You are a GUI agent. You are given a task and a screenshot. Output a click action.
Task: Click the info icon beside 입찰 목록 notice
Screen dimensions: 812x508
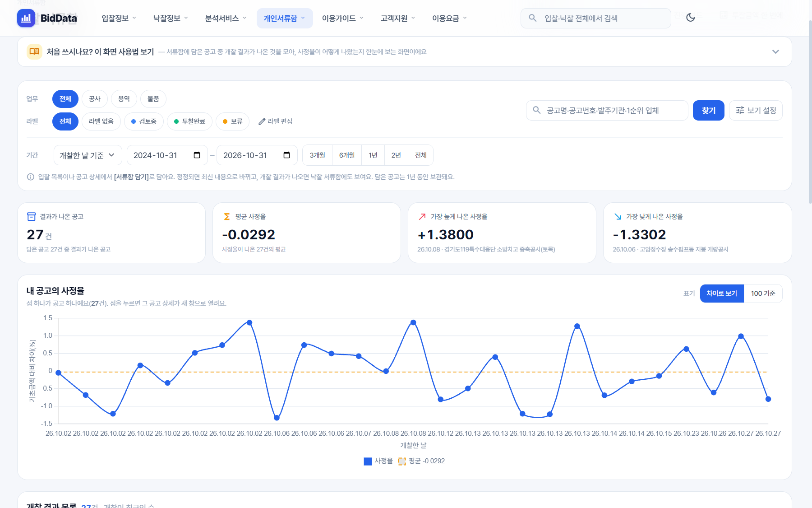coord(31,177)
